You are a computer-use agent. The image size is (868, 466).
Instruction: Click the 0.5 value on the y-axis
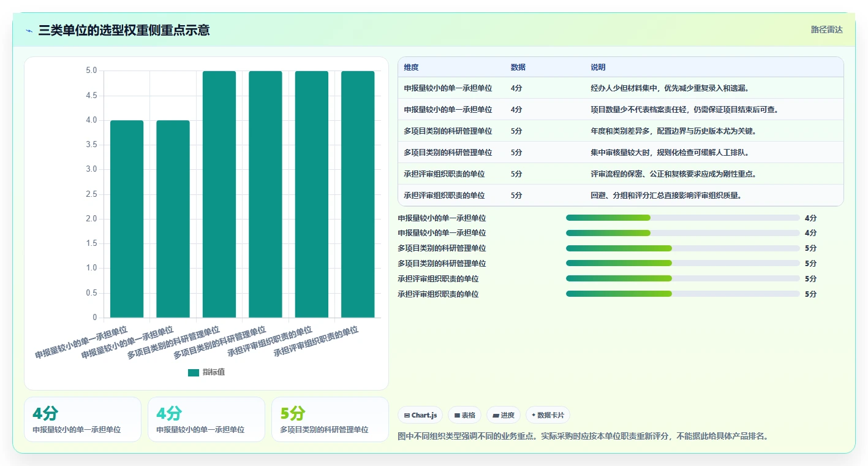[91, 293]
